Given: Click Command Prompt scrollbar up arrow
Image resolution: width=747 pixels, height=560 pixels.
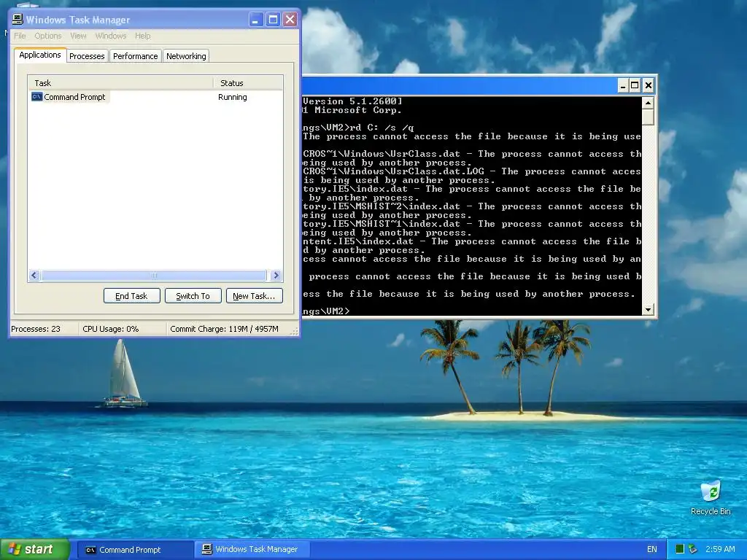Looking at the screenshot, I should pyautogui.click(x=648, y=102).
